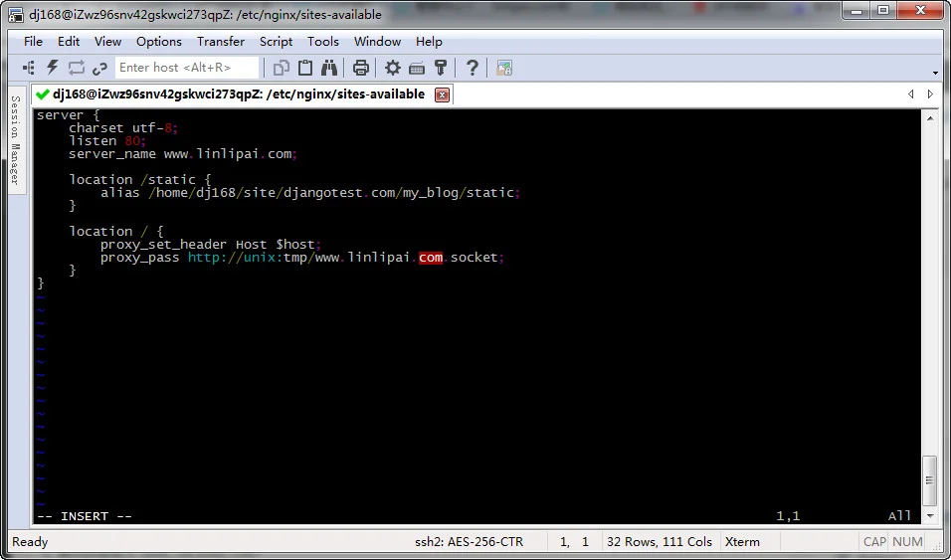Expand the Session Manager side panel tab
951x560 pixels.
tap(16, 141)
